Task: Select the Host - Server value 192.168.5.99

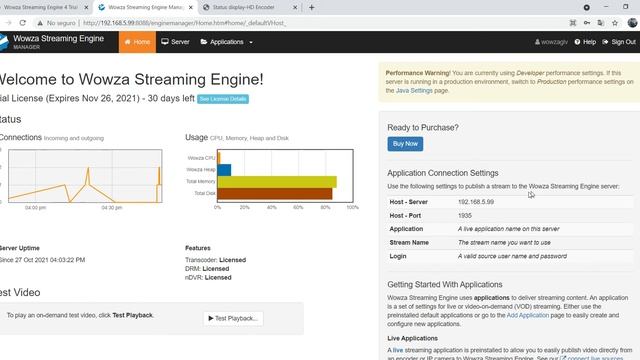Action: click(x=476, y=202)
